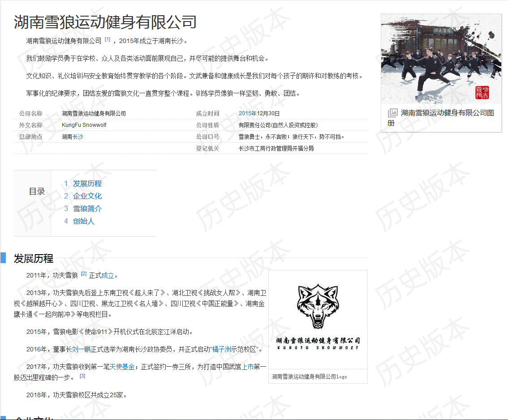Viewport: 508px width, 420px height.
Task: Jump to 雪狼简介 in the table of contents
Action: click(x=87, y=209)
